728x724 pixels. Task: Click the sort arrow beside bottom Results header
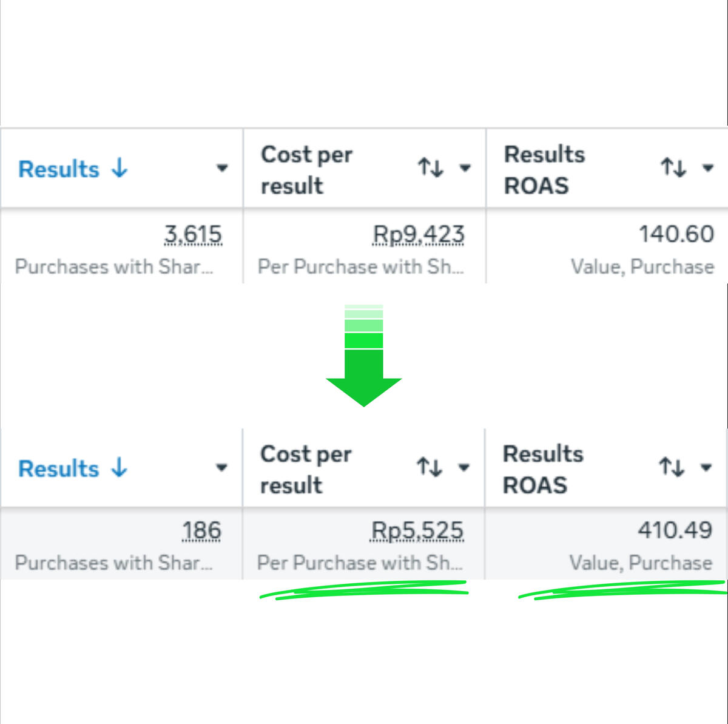pyautogui.click(x=119, y=468)
